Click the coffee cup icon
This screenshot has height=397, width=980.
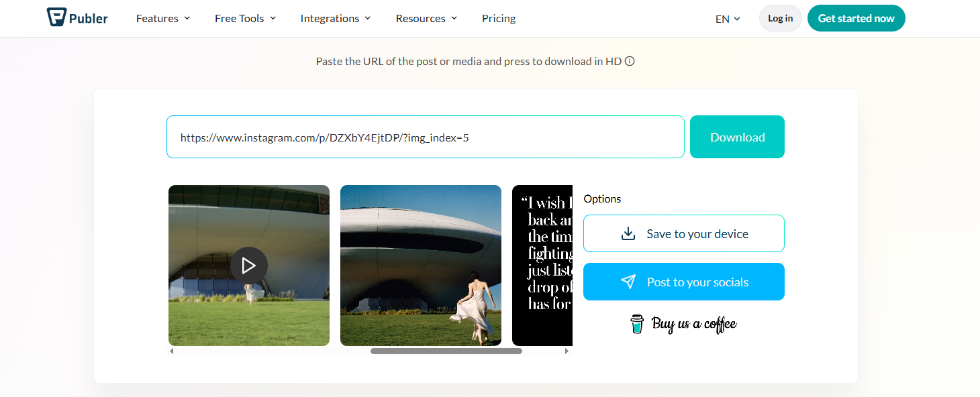pos(637,324)
